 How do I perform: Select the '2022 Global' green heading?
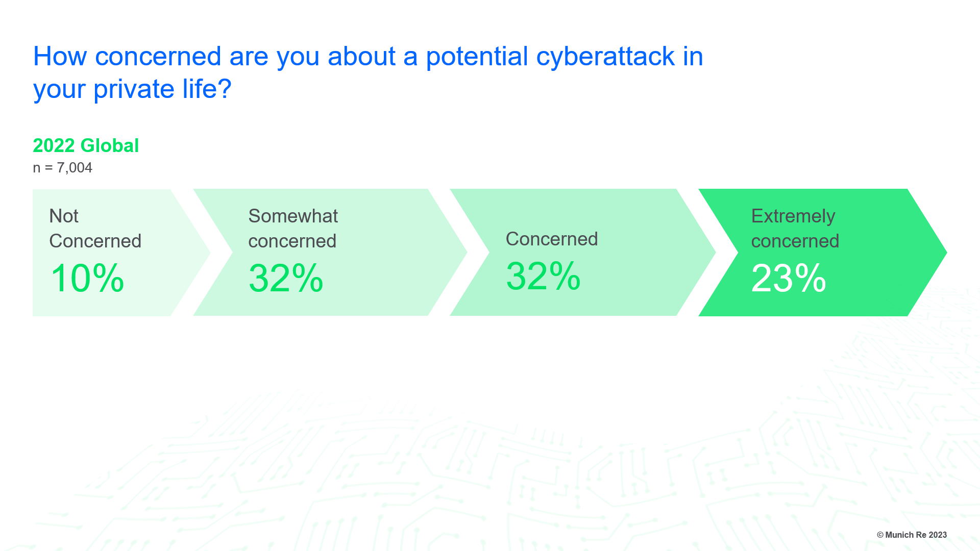(x=86, y=146)
